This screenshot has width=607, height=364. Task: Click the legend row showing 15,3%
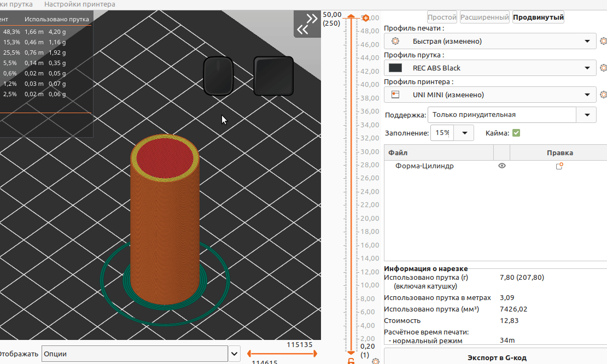tap(46, 42)
